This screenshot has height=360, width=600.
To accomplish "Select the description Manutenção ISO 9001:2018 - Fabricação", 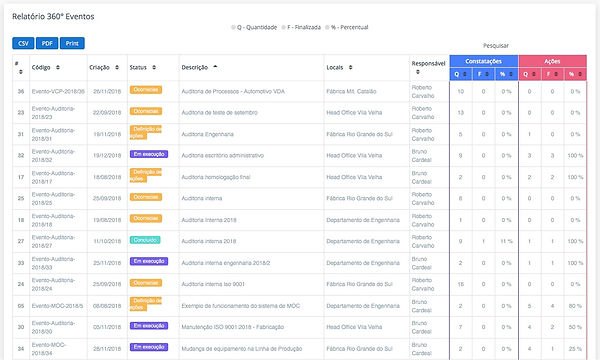I will point(233,327).
